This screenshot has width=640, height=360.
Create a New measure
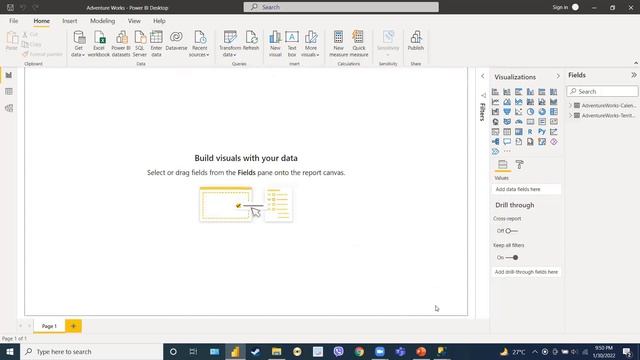[338, 44]
